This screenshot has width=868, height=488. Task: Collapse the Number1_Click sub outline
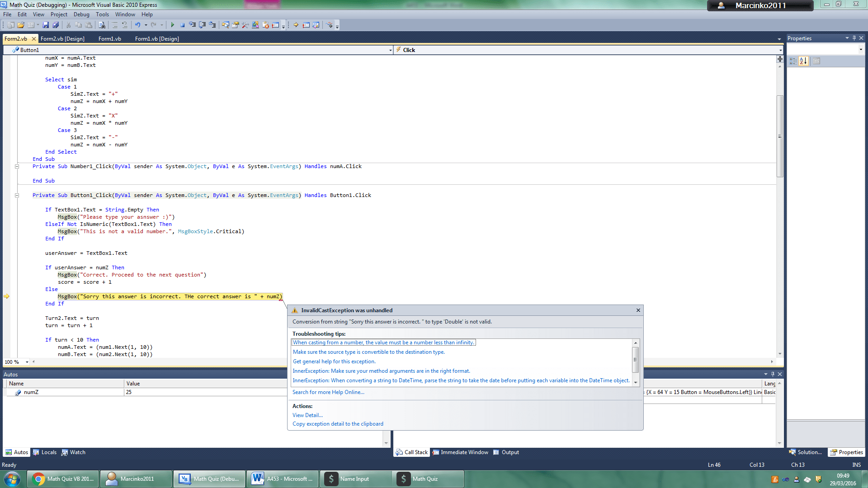pos(17,166)
